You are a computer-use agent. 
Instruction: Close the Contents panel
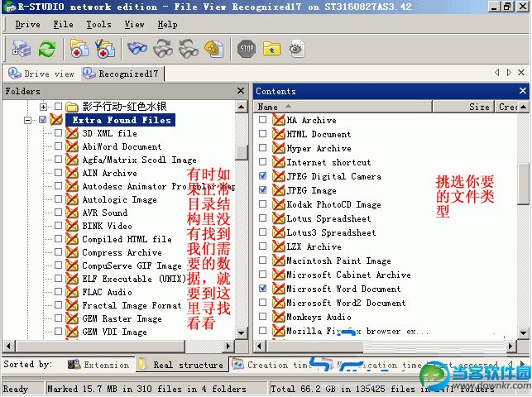(x=523, y=90)
